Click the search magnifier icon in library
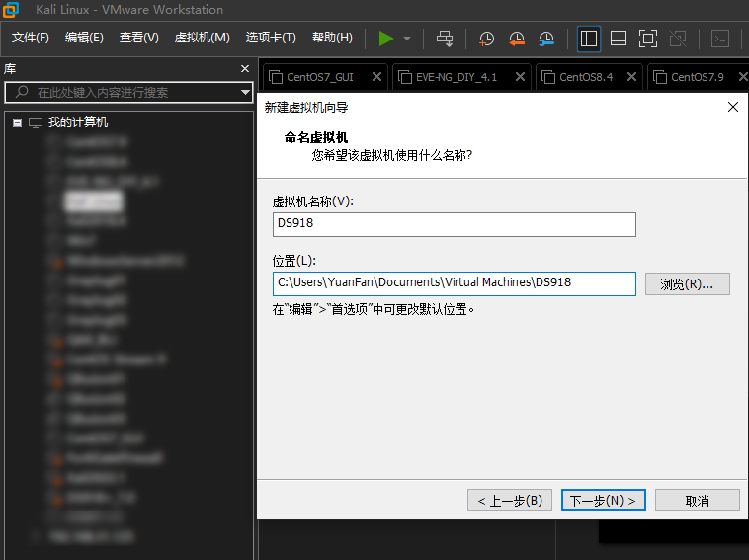The height and width of the screenshot is (560, 749). pyautogui.click(x=22, y=92)
